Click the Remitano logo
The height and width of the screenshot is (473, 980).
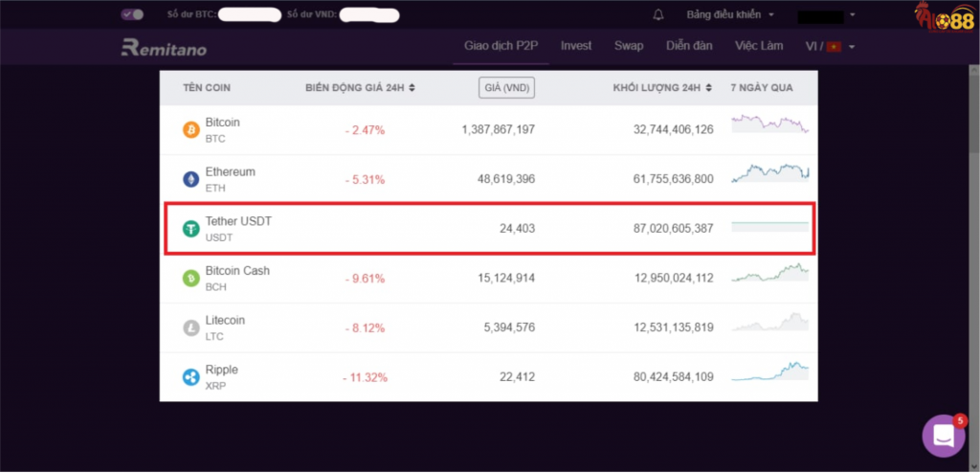pos(164,48)
